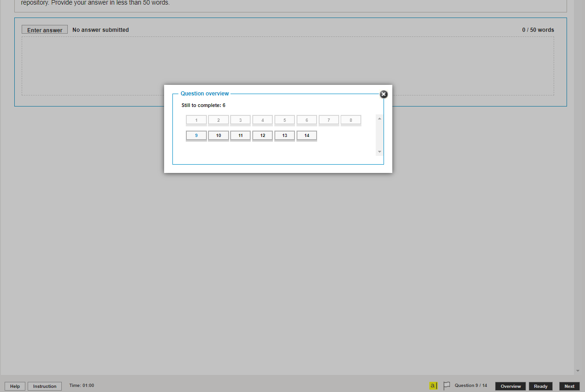The image size is (585, 392).
Task: Select question 14 in overview
Action: click(x=307, y=136)
